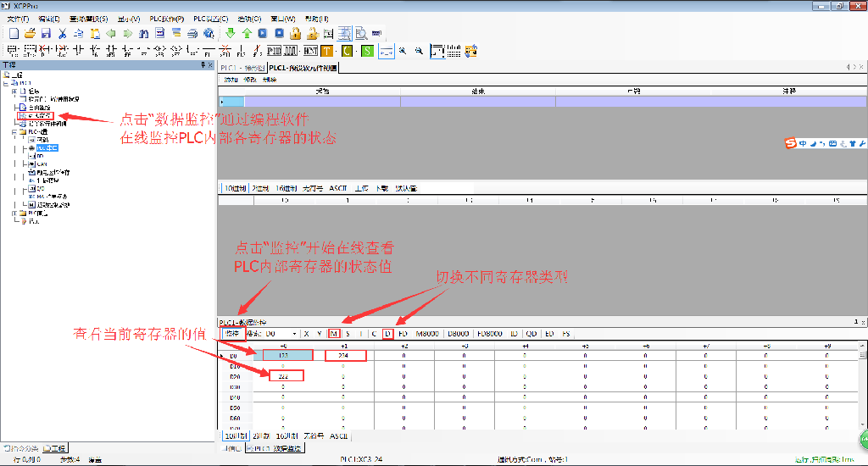The width and height of the screenshot is (868, 466).
Task: Click the New file toolbar icon
Action: (x=14, y=34)
